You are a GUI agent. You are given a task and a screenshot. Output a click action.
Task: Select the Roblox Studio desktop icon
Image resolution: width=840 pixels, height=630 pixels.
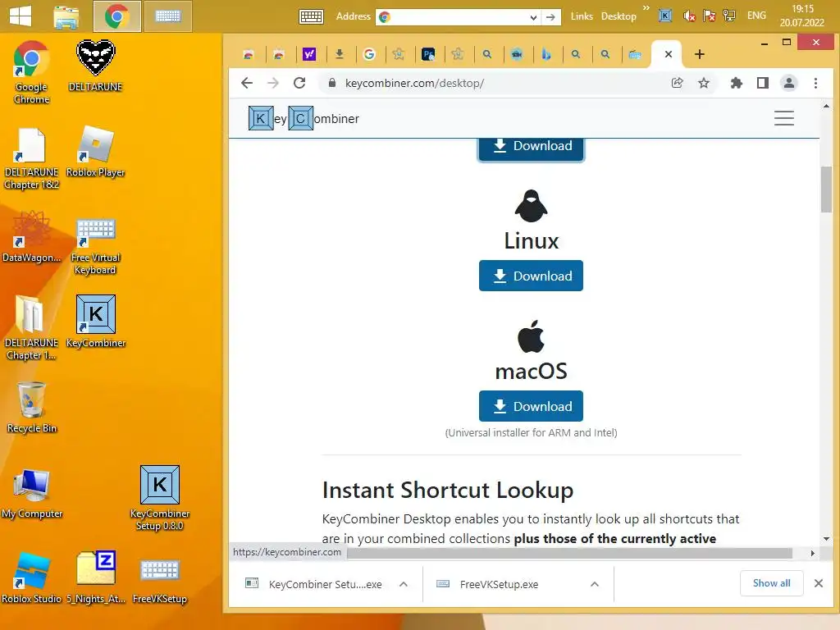tap(32, 577)
